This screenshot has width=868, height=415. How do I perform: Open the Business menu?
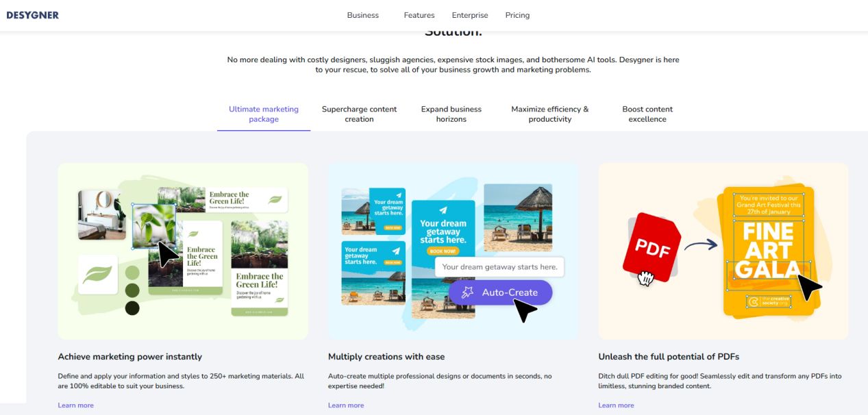pyautogui.click(x=363, y=15)
